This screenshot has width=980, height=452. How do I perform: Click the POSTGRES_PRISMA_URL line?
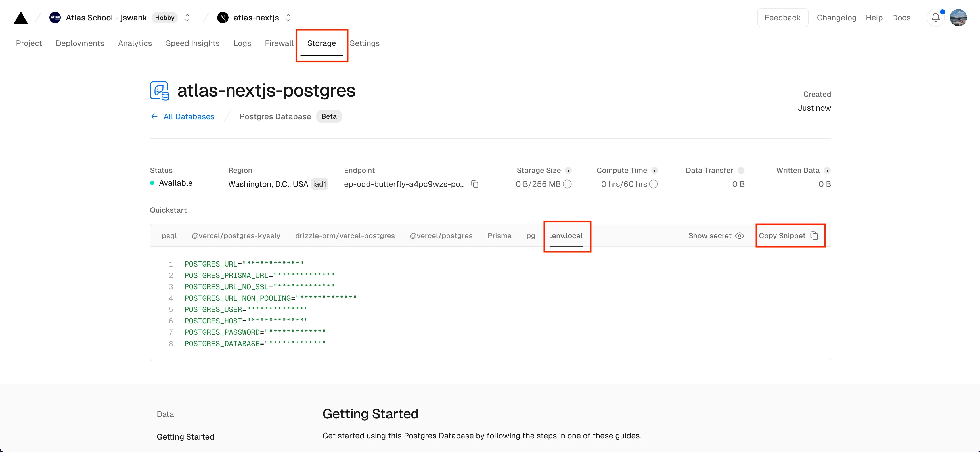(x=259, y=275)
